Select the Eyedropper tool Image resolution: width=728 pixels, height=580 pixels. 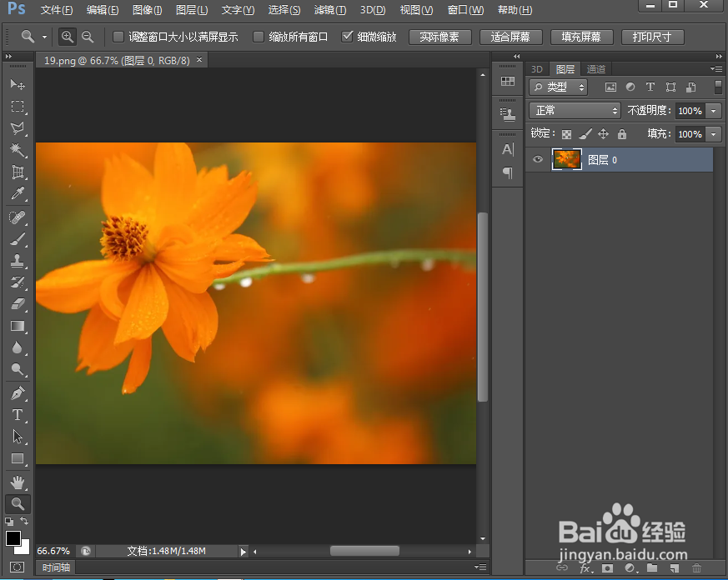click(x=18, y=193)
